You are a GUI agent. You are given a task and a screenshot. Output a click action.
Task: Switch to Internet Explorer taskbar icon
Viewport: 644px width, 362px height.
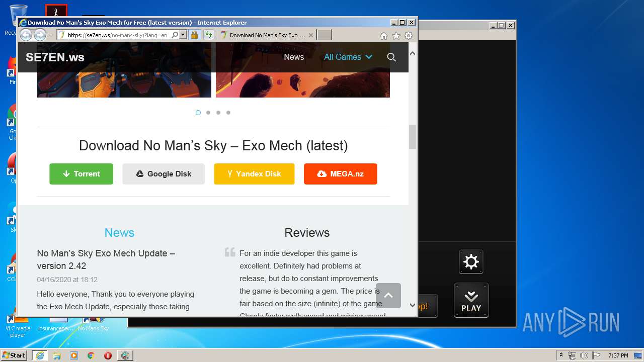click(39, 355)
